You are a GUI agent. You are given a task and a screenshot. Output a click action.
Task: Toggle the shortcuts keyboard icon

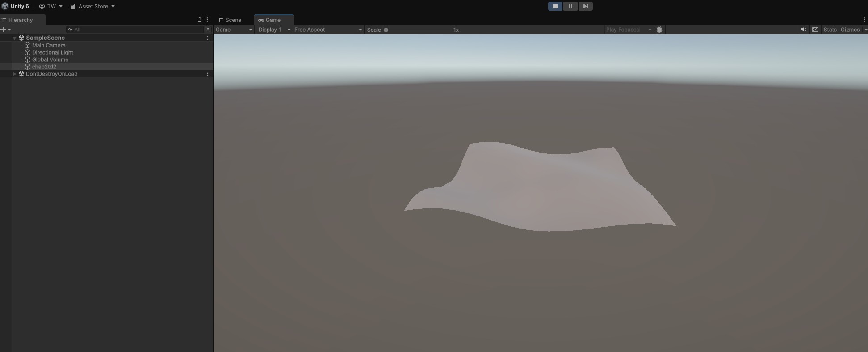(x=815, y=30)
